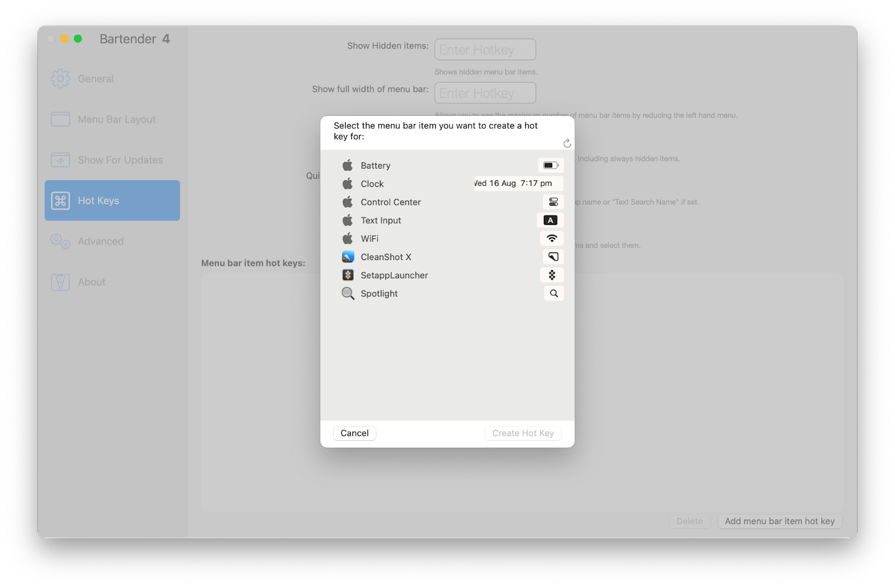Click the Apple logo beside Clock

click(x=348, y=184)
